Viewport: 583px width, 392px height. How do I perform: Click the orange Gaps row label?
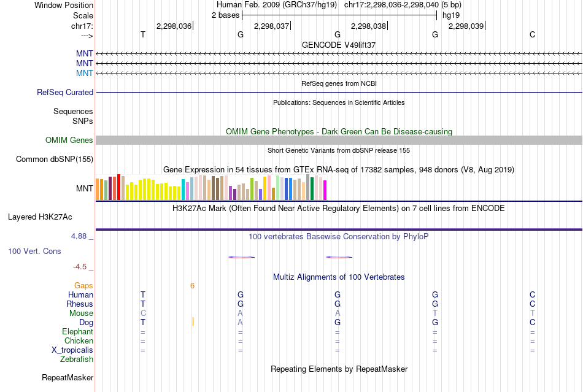(x=83, y=285)
